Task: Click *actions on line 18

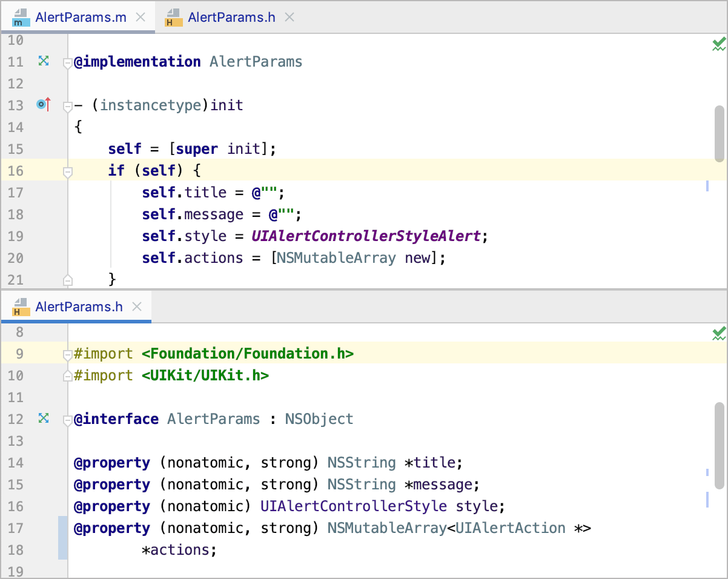Action: [x=176, y=550]
